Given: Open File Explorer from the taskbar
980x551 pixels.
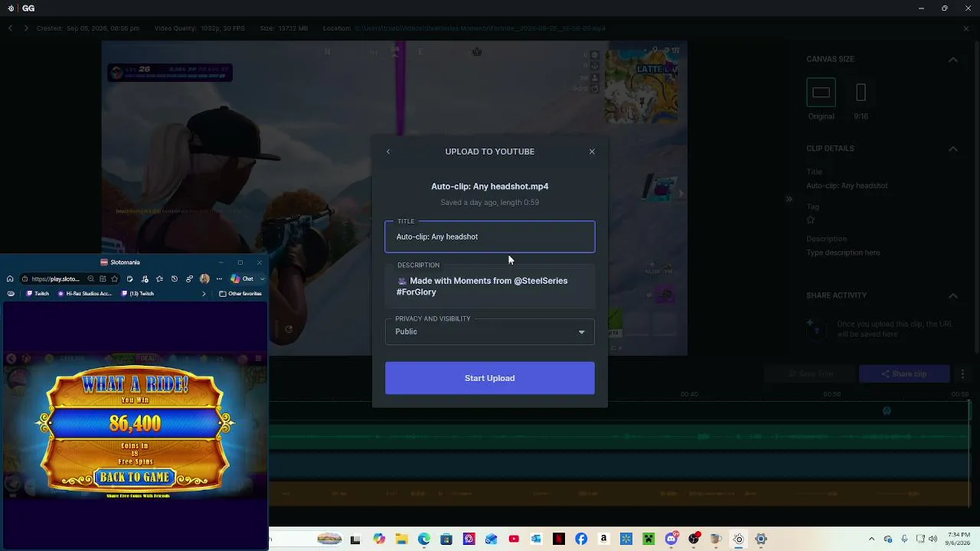Looking at the screenshot, I should coord(401,540).
